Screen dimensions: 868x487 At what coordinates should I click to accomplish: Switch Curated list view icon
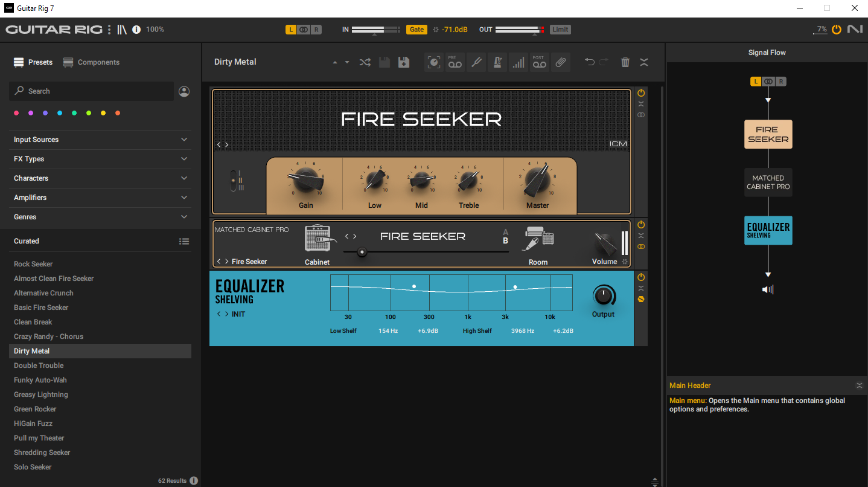(x=184, y=241)
